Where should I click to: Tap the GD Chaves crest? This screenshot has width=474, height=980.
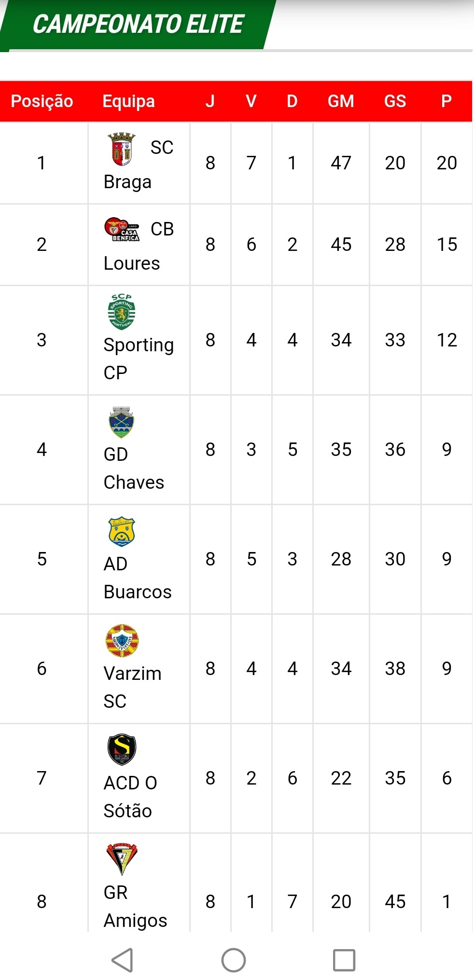coord(121,422)
